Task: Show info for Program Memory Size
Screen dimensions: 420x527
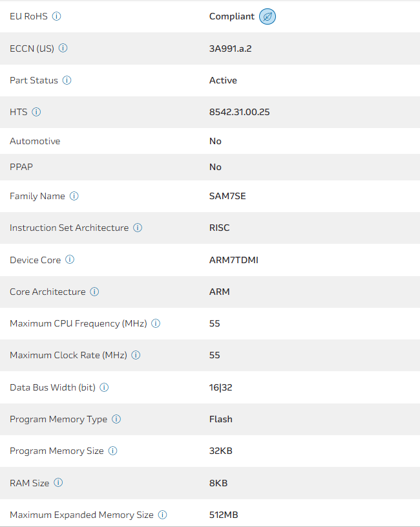Action: [x=112, y=451]
